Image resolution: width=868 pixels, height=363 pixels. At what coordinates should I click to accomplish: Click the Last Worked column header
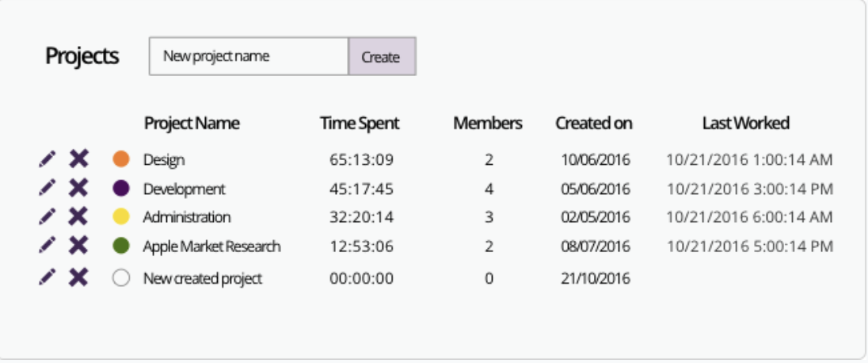(745, 124)
